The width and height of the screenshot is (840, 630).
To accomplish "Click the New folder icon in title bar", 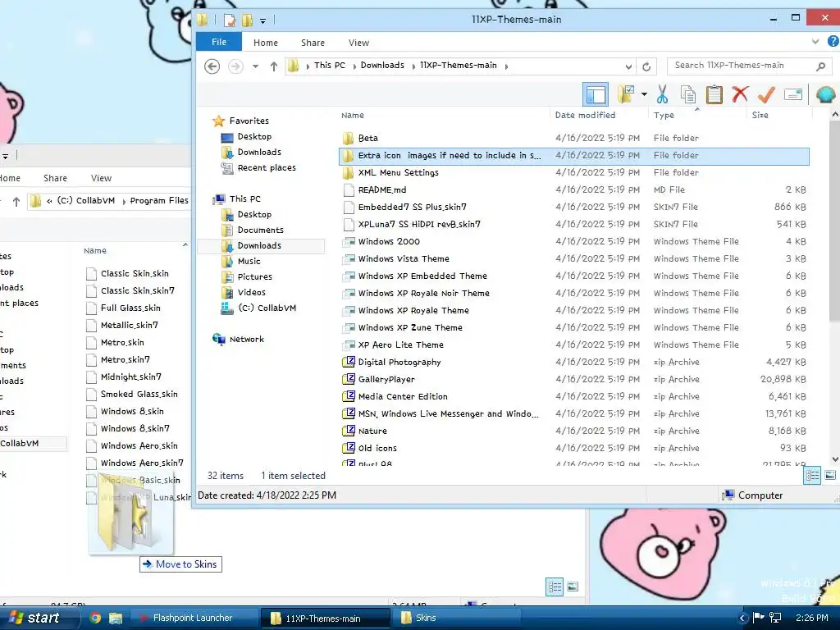I will click(247, 21).
